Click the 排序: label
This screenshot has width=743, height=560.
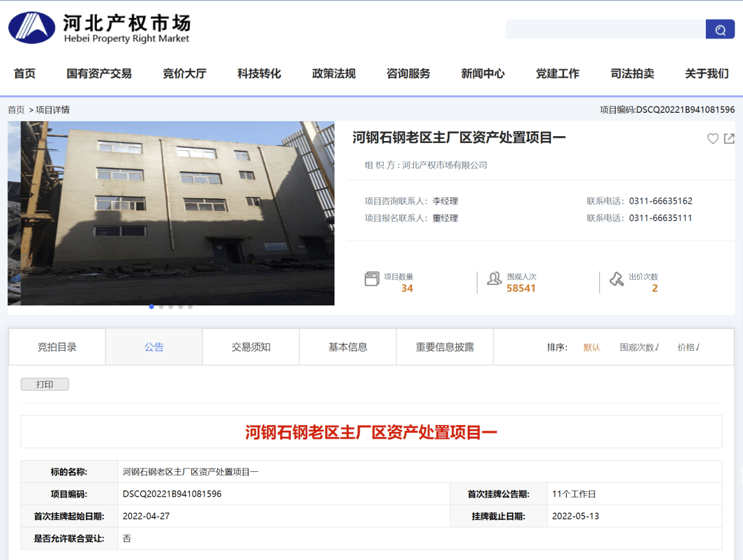pyautogui.click(x=557, y=347)
